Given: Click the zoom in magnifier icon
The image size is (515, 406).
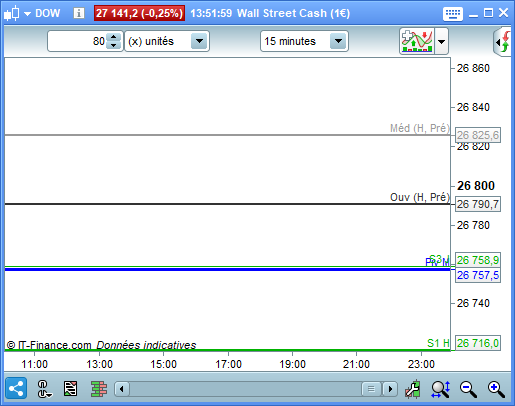Looking at the screenshot, I should (496, 389).
